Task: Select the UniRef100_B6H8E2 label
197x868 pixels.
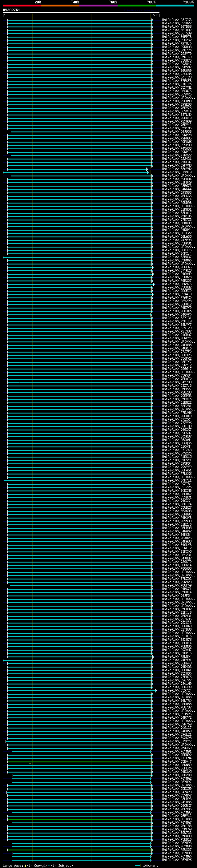Action: 177,304
